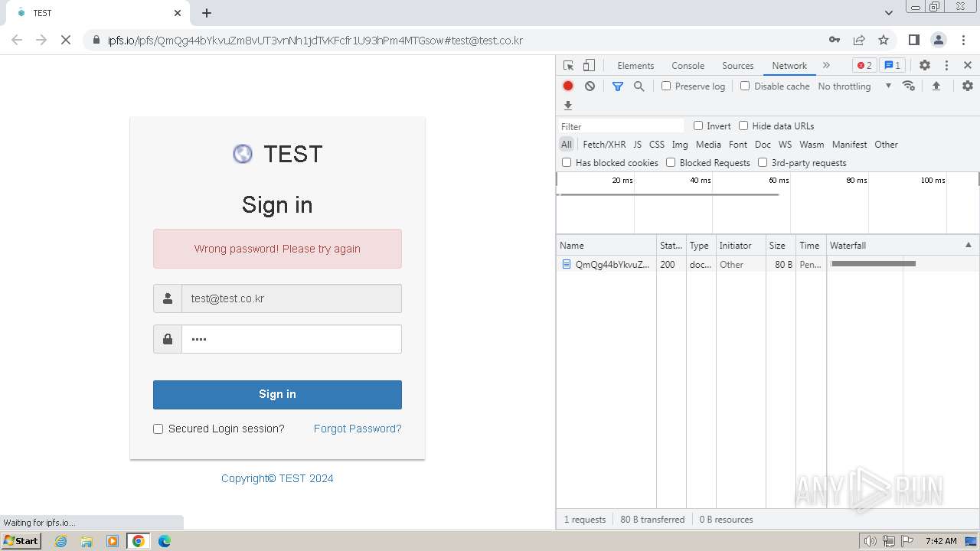Click the network Filter text box
The height and width of the screenshot is (551, 980).
(621, 126)
